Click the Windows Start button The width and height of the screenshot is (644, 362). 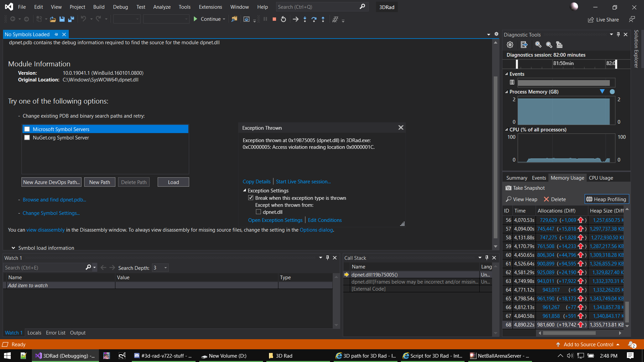7,356
